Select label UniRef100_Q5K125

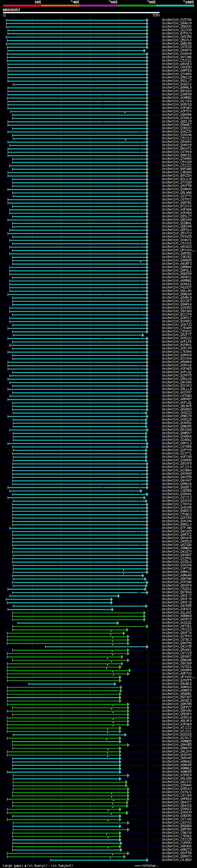tap(177, 78)
